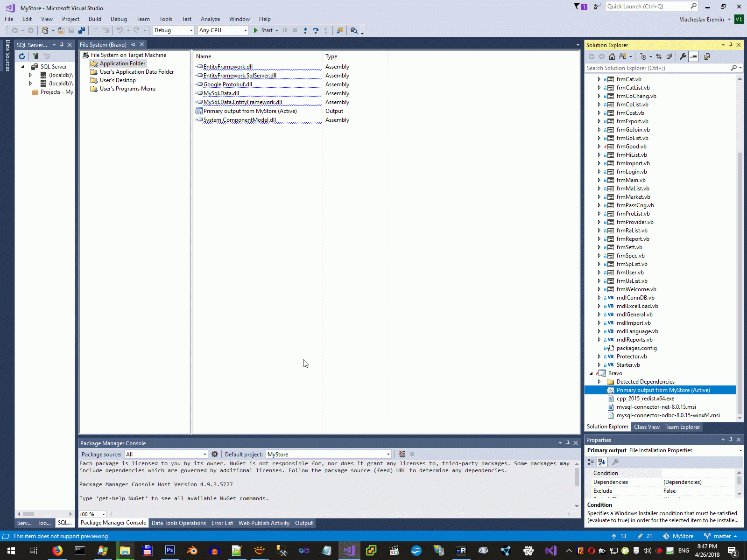Click the Name column header
This screenshot has width=747, height=560.
(x=258, y=56)
